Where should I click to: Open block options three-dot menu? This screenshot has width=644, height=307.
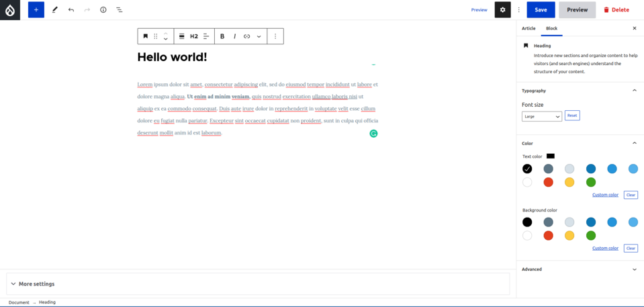(275, 36)
